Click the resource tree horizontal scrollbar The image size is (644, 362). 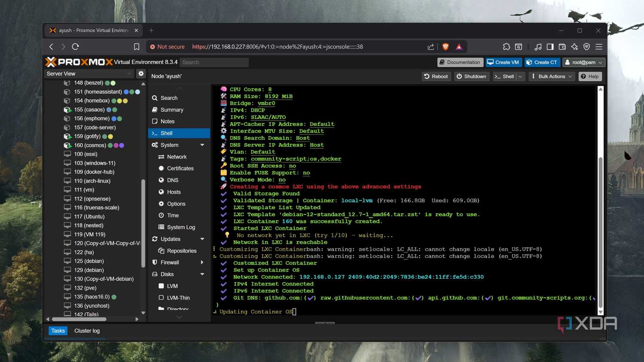tap(79, 319)
